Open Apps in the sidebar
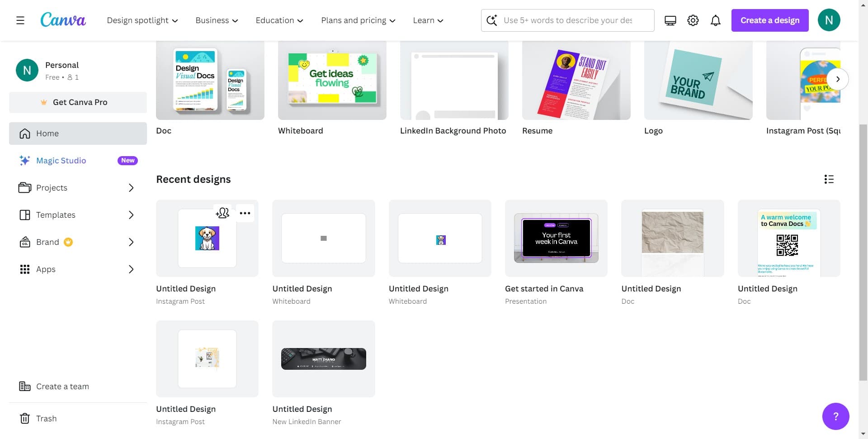The height and width of the screenshot is (439, 868). [x=78, y=269]
